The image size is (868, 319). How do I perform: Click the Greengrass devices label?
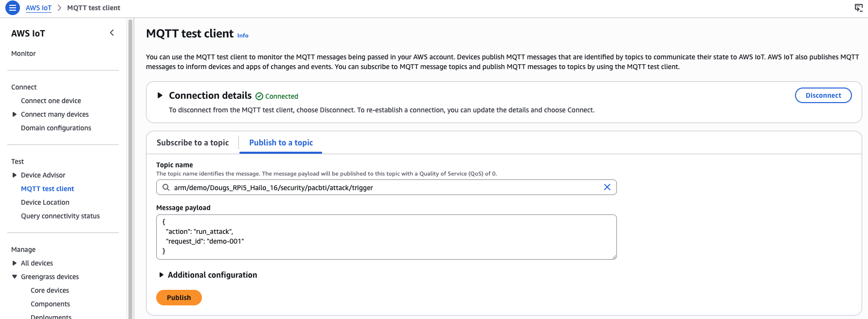[50, 277]
